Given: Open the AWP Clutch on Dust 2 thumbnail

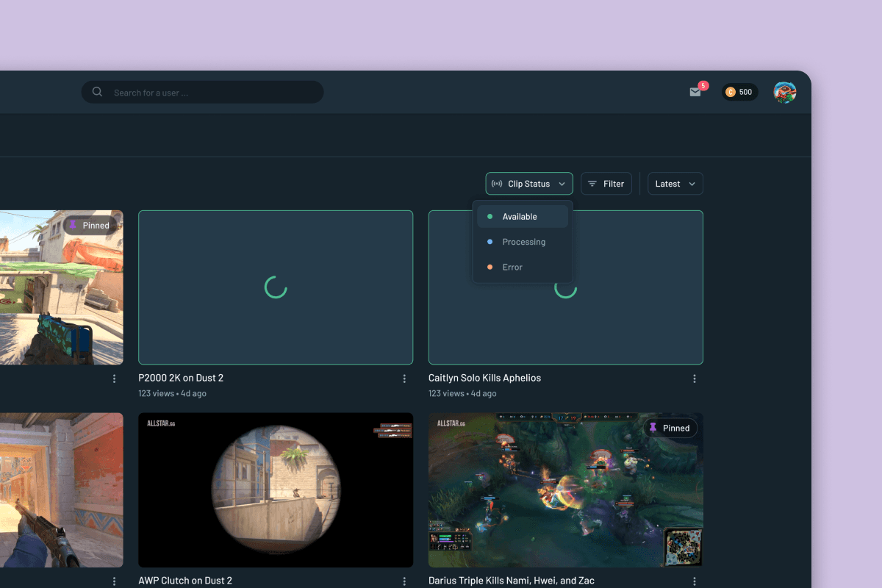Looking at the screenshot, I should click(x=276, y=490).
